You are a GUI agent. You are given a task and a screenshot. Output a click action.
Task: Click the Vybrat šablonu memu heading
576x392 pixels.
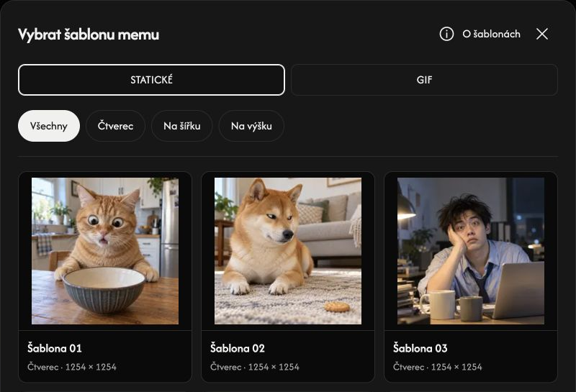[89, 35]
